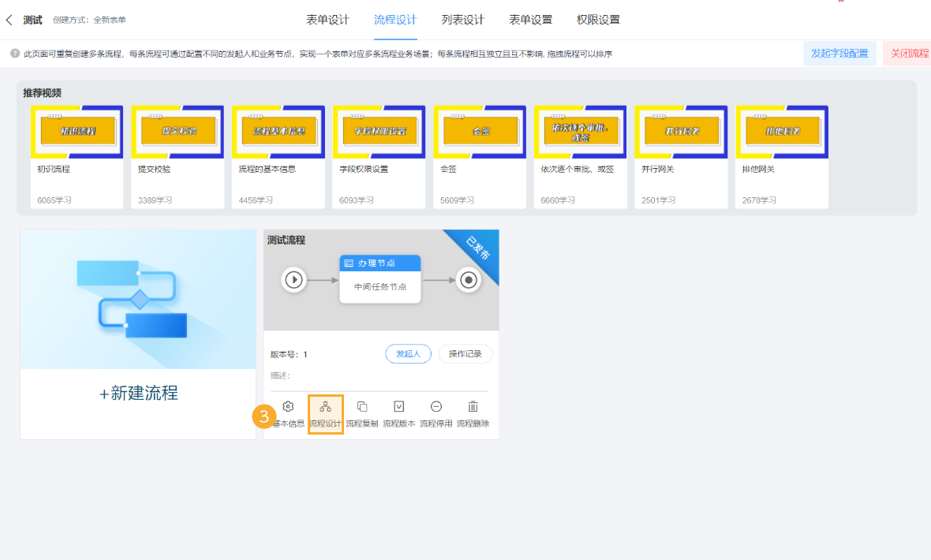Click the 关闭流程 button
This screenshot has width=931, height=560.
911,54
